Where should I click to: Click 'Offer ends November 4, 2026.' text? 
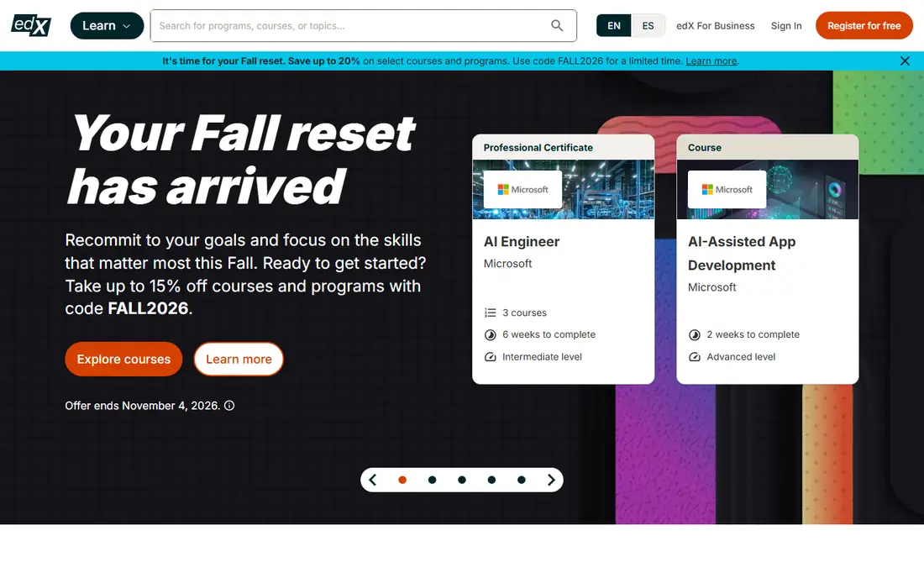tap(143, 406)
